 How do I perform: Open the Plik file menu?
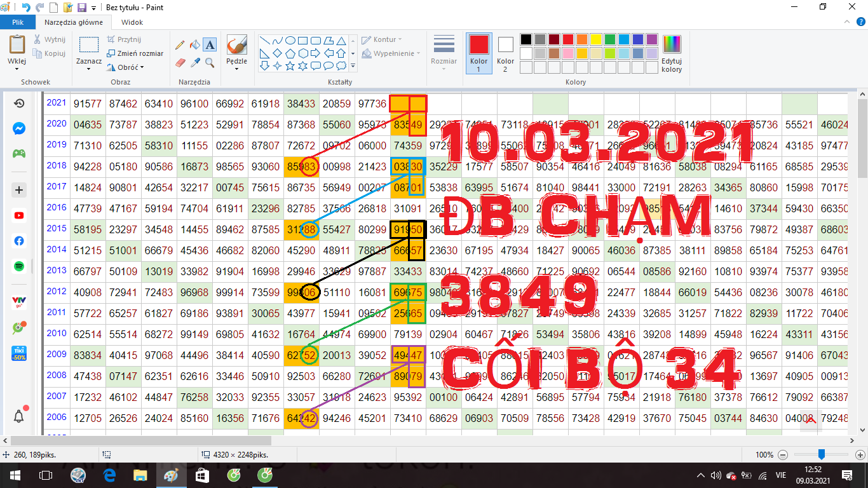[17, 22]
